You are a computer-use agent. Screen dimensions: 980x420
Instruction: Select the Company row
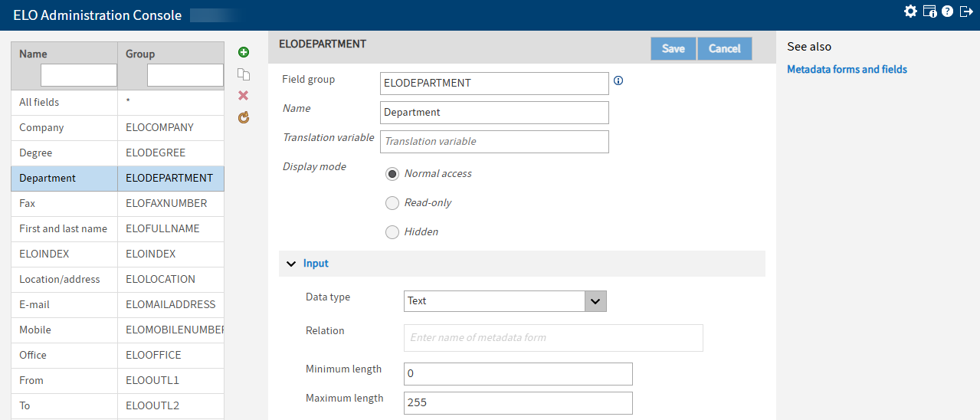pyautogui.click(x=117, y=128)
